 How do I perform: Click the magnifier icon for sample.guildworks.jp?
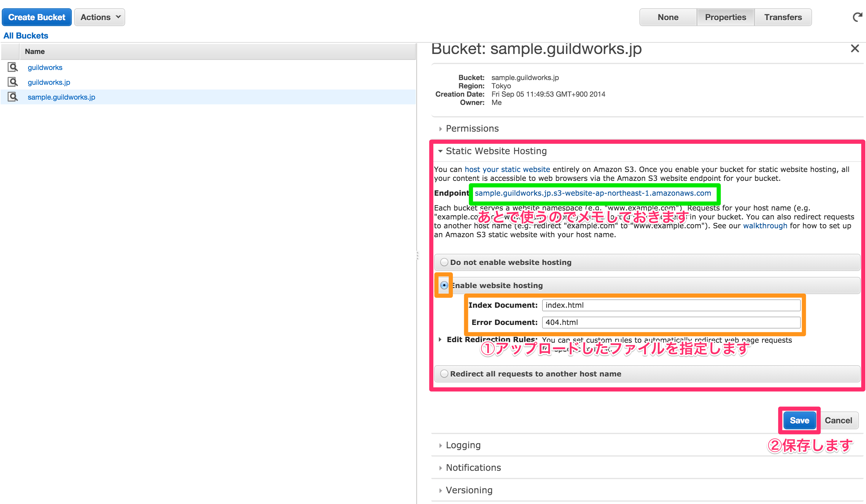point(12,97)
